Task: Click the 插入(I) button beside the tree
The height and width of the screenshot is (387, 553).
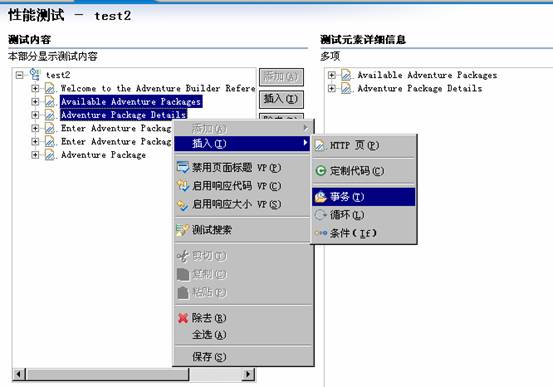Action: (x=281, y=99)
